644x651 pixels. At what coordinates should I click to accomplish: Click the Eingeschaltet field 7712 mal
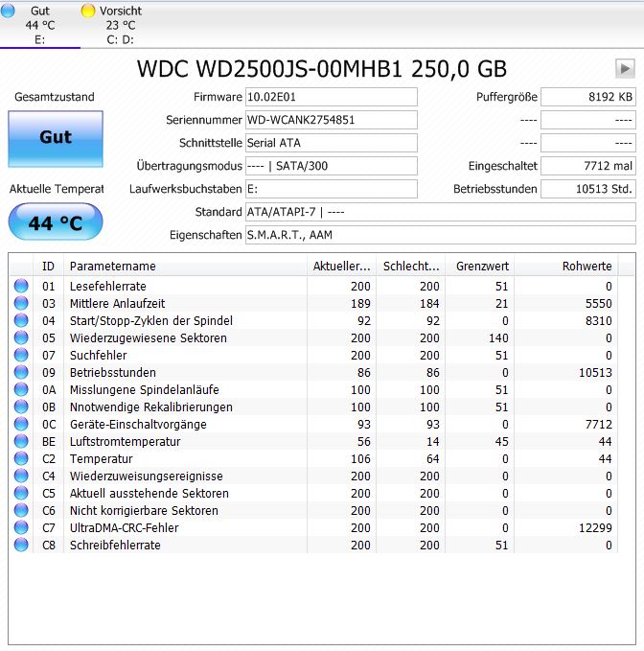588,166
